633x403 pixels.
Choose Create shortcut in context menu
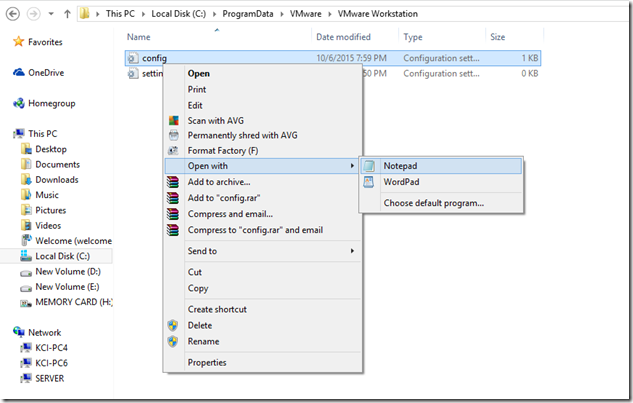[x=217, y=309]
